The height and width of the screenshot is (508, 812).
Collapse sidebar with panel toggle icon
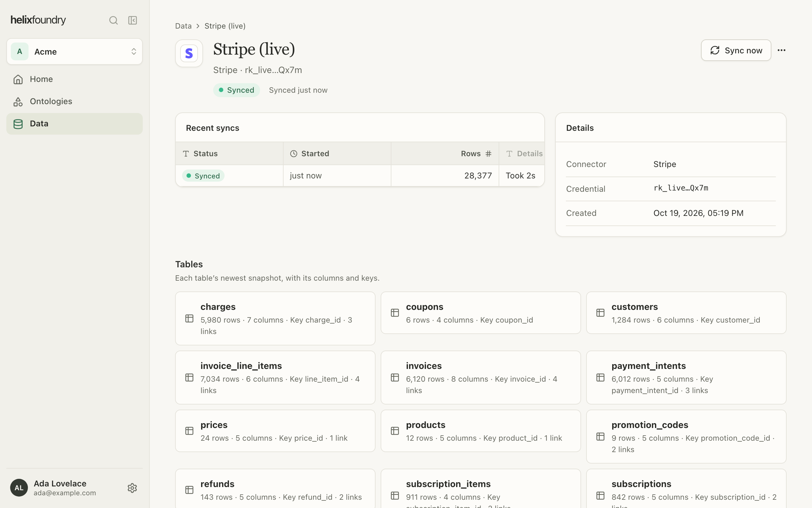pos(133,20)
